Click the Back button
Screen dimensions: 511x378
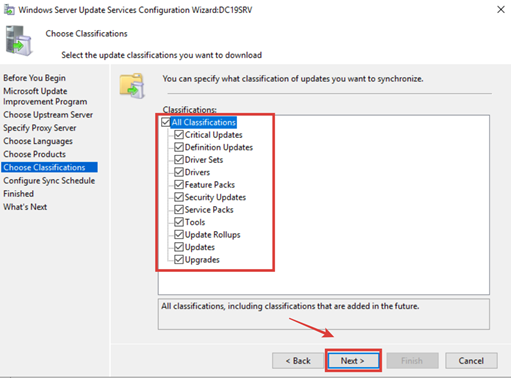[x=298, y=361]
